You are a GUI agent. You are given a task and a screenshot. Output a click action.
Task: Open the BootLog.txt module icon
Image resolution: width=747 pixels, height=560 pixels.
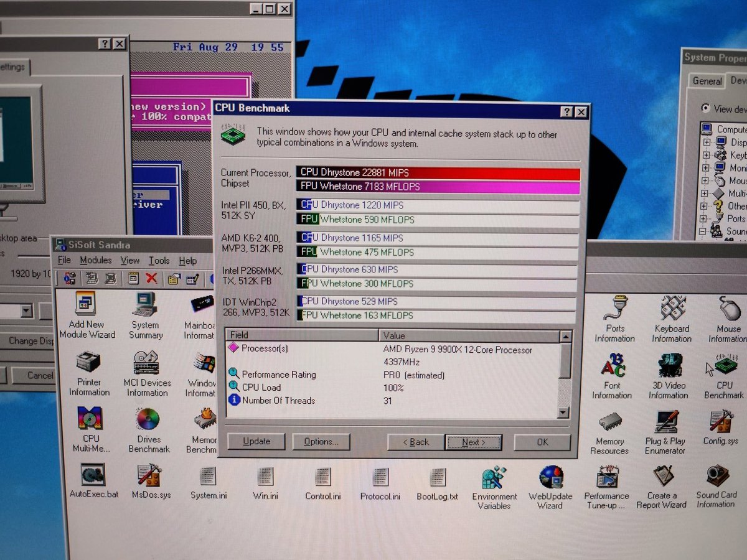tap(437, 483)
